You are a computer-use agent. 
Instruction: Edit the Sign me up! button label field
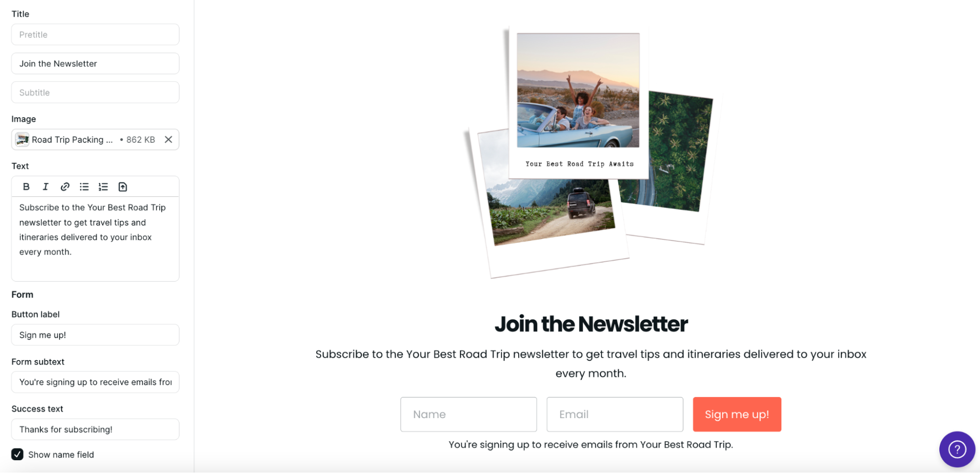pos(95,335)
